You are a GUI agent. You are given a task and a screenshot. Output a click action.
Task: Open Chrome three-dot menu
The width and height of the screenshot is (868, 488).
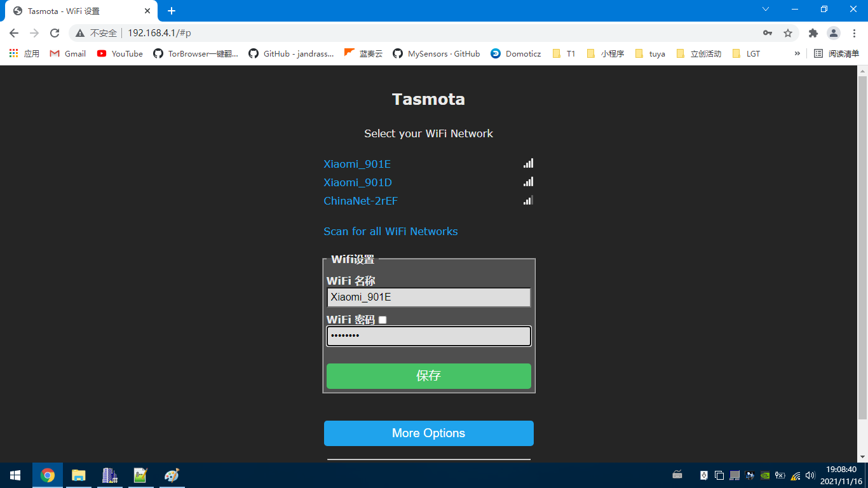coord(853,33)
